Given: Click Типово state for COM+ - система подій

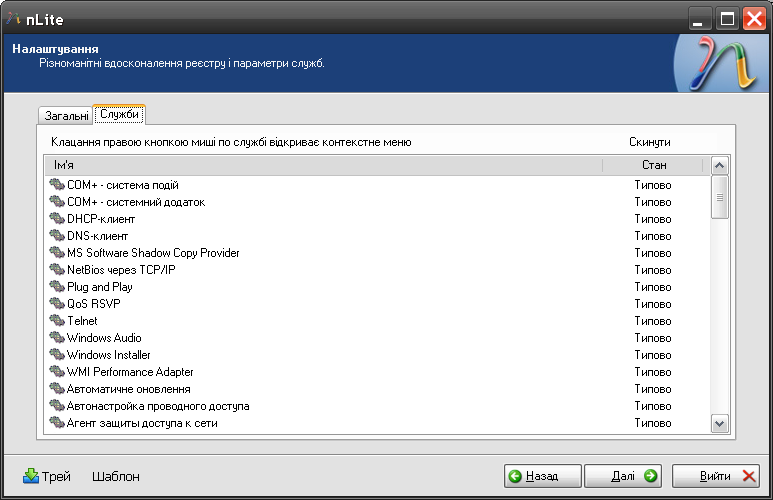Looking at the screenshot, I should click(653, 185).
